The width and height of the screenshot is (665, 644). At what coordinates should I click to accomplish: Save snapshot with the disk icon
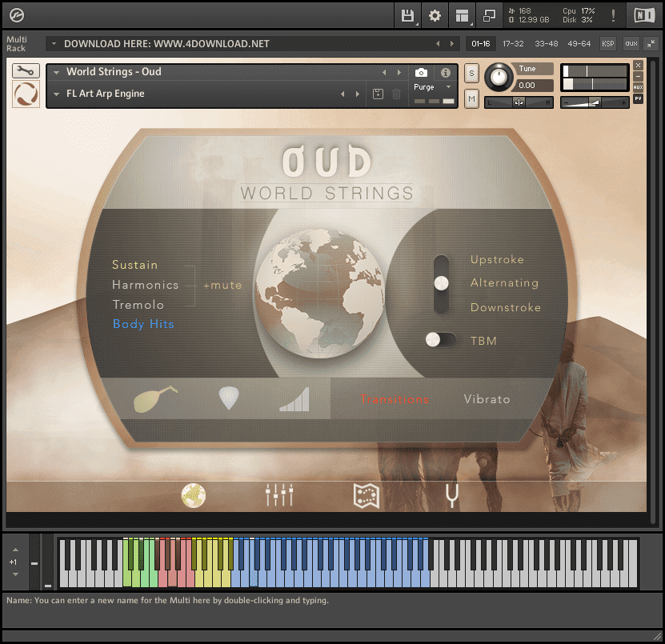(378, 94)
